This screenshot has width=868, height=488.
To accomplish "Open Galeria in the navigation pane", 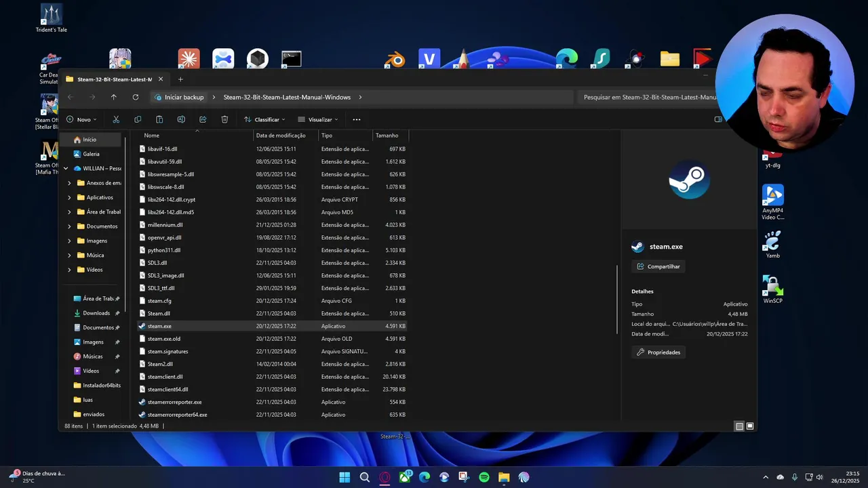I will pos(90,154).
